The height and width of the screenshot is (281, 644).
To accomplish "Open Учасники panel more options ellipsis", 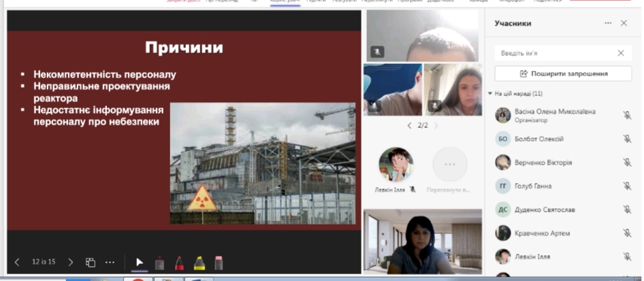I will [x=609, y=23].
